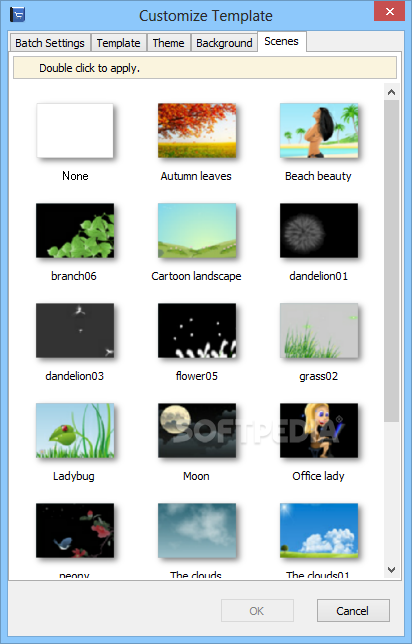
Task: Click the vertical scrollbar thumb
Action: (391, 261)
